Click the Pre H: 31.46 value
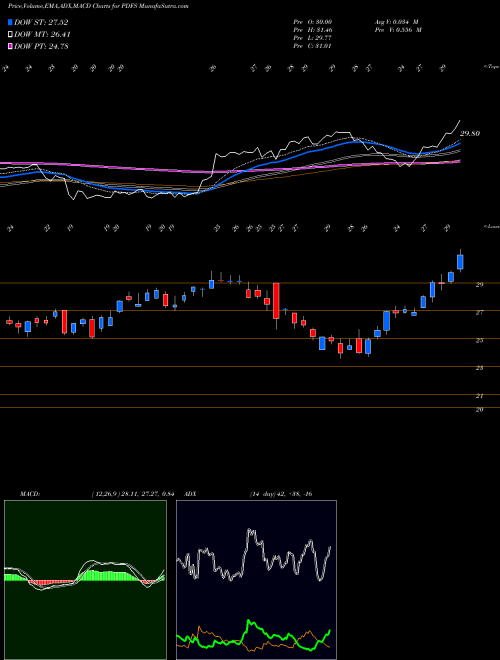Screen dimensions: 500x660 312,30
